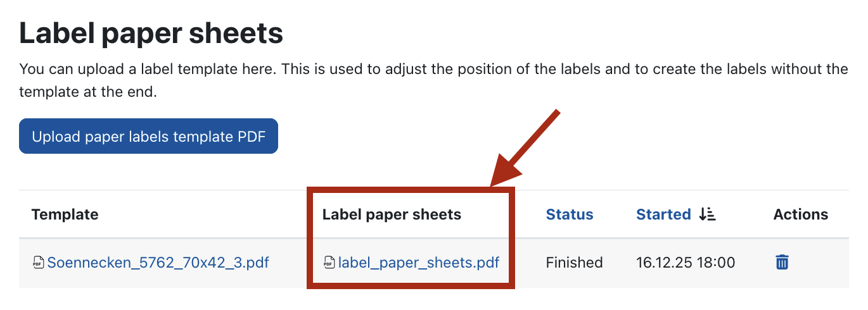Click the Actions column header
This screenshot has width=868, height=310.
pyautogui.click(x=800, y=214)
